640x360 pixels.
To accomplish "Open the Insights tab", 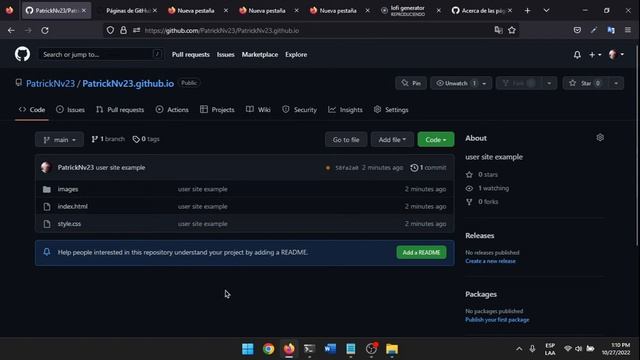I will pyautogui.click(x=345, y=109).
